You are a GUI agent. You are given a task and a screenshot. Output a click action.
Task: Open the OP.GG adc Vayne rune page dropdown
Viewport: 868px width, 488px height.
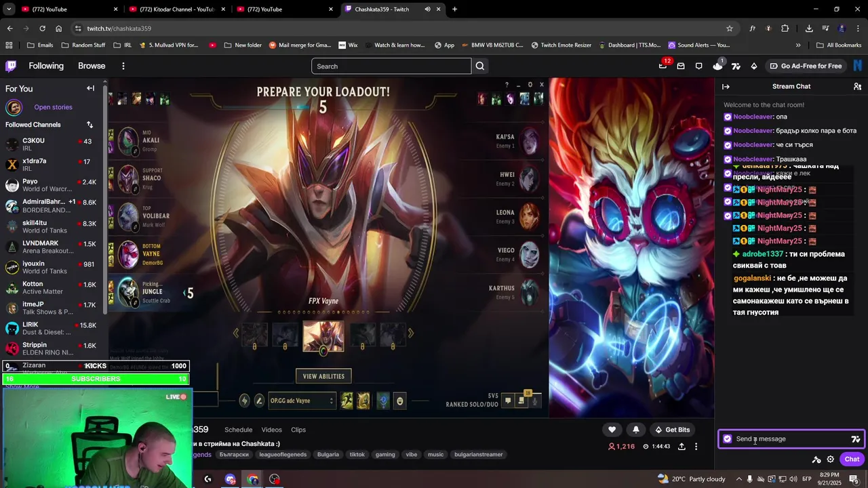pos(302,401)
